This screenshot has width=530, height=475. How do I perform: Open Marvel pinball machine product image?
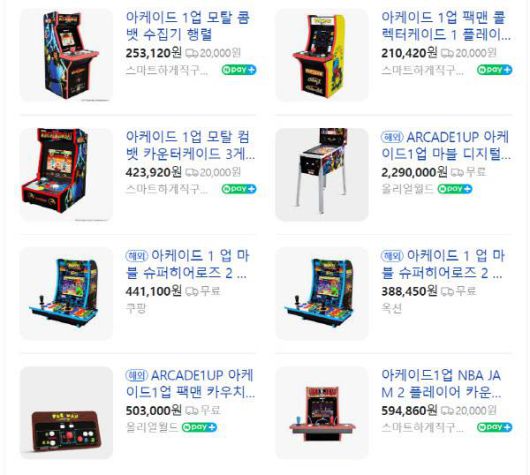(322, 174)
